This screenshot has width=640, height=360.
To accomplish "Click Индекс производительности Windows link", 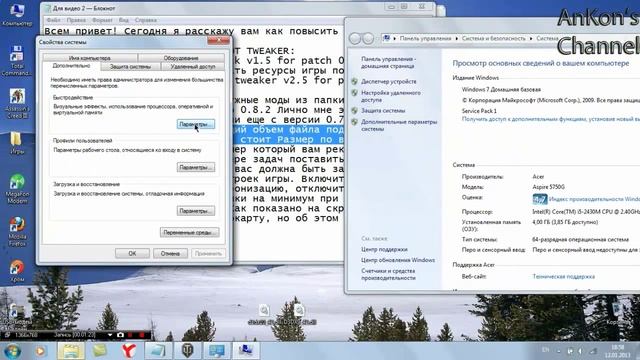I will point(594,199).
